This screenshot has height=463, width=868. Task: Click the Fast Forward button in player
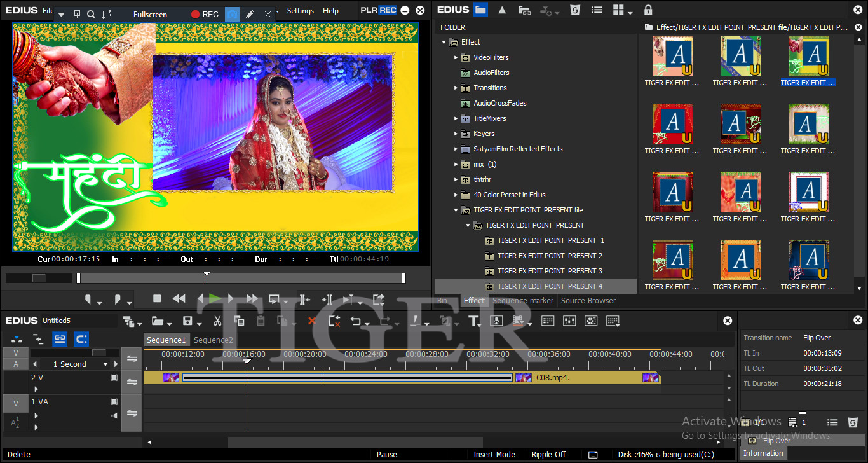(x=252, y=299)
